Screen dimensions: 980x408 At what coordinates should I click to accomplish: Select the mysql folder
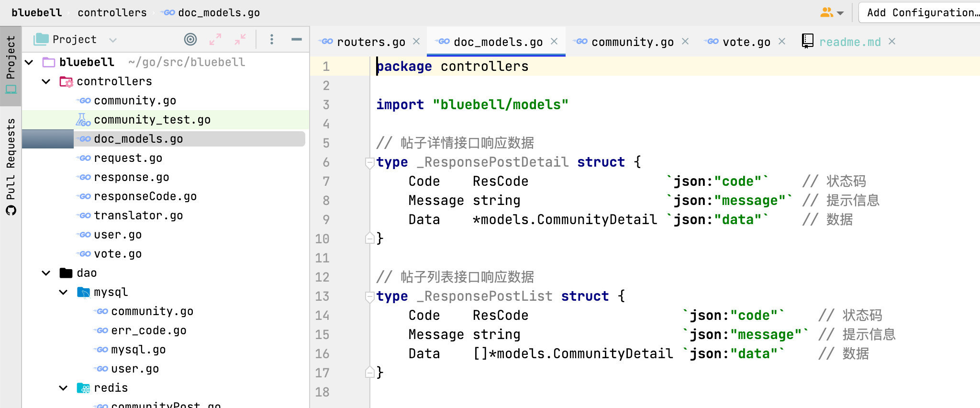pyautogui.click(x=111, y=292)
